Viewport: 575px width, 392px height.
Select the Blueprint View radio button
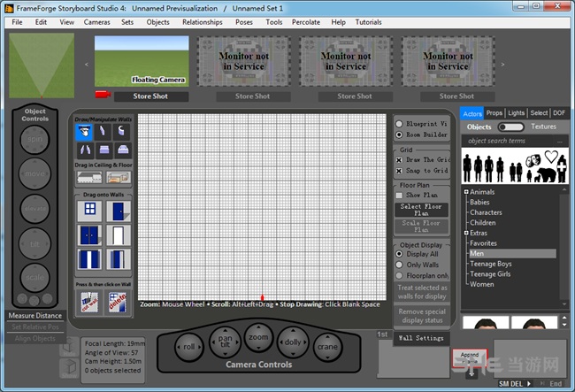point(399,124)
